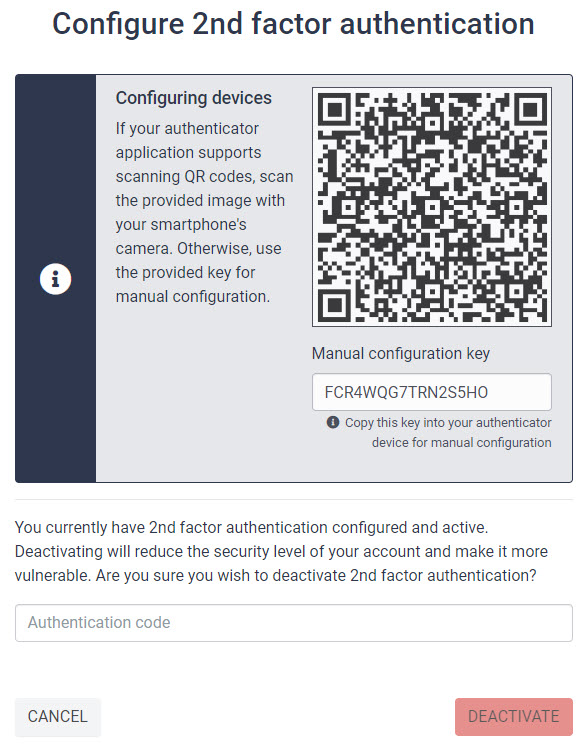Click the 'Copy this key into your authenticator' hint

click(x=448, y=423)
